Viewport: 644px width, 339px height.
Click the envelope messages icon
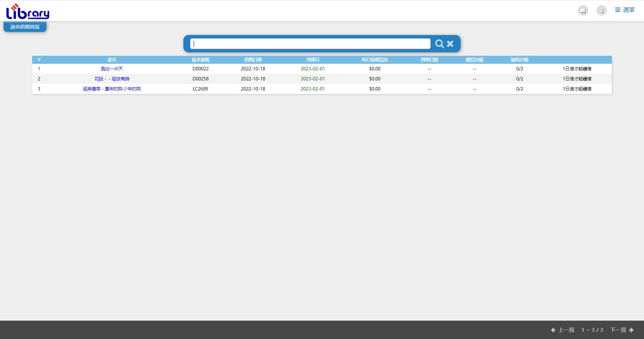pos(583,10)
